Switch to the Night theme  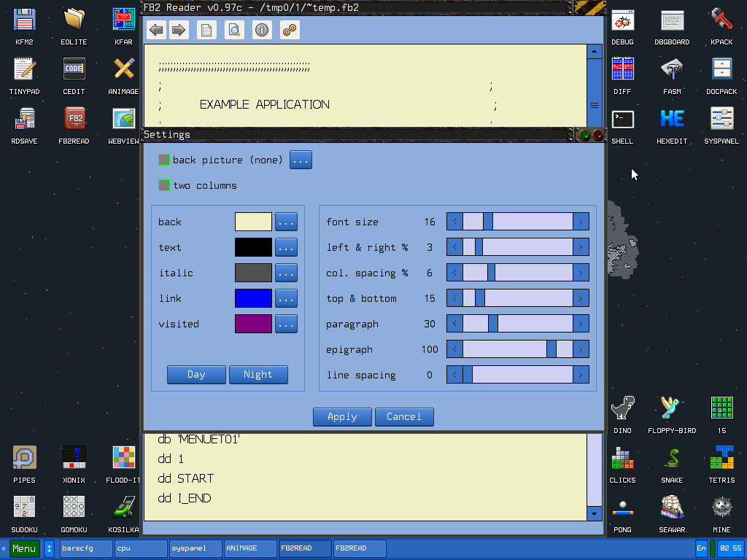[257, 374]
